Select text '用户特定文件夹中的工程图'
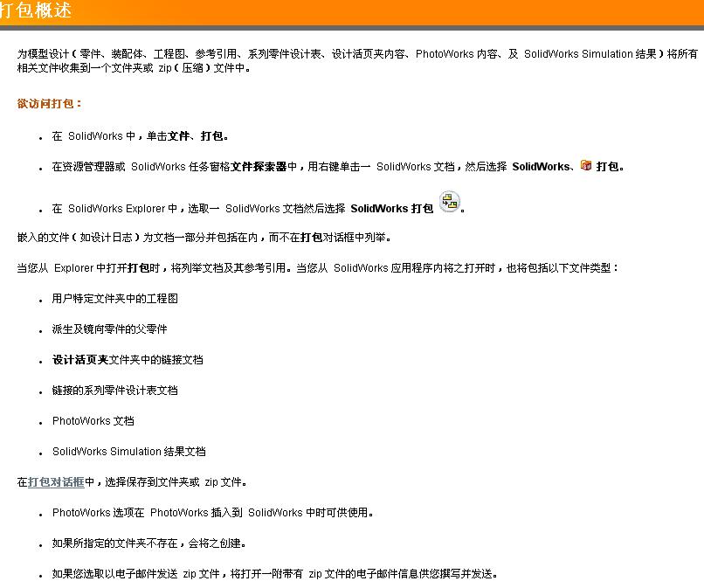Viewport: 704px width, 588px height. tap(115, 299)
